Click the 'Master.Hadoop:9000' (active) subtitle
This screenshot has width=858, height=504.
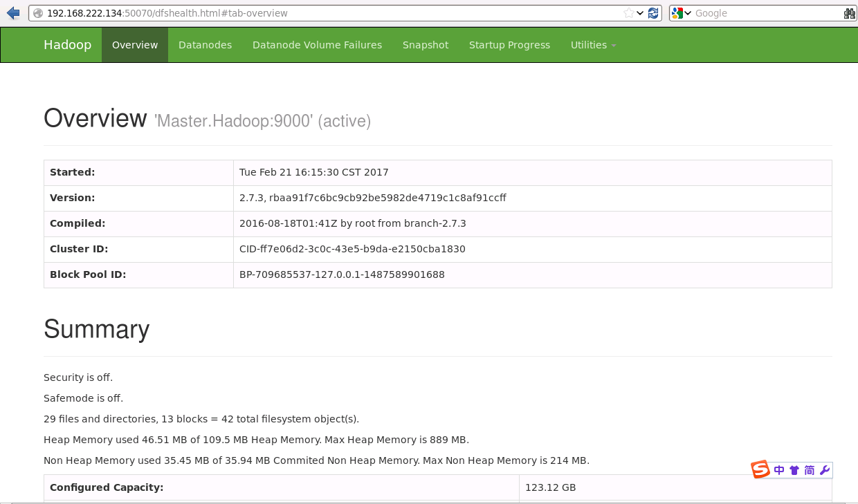pos(262,121)
